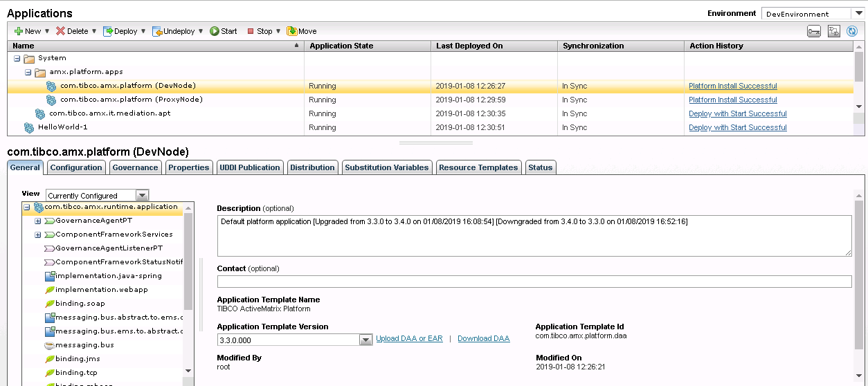Click the HelloWorld-1 application icon
This screenshot has width=868, height=386.
point(29,127)
